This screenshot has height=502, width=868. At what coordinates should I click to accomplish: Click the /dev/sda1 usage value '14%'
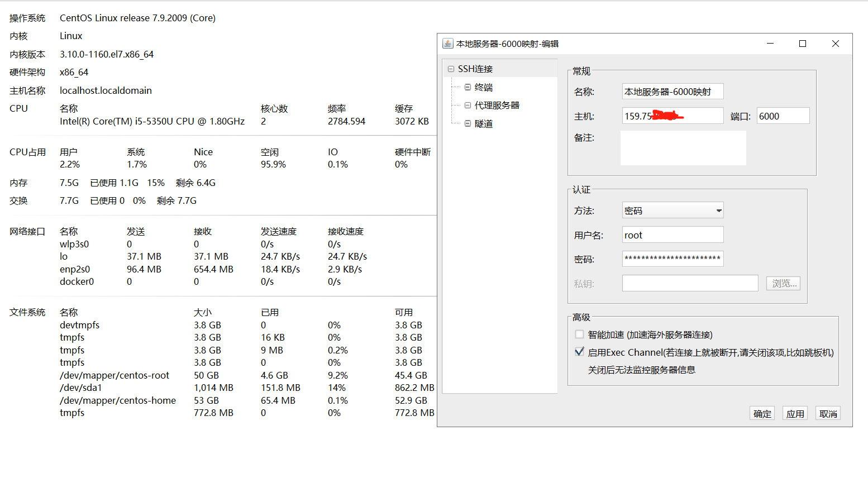tap(337, 388)
